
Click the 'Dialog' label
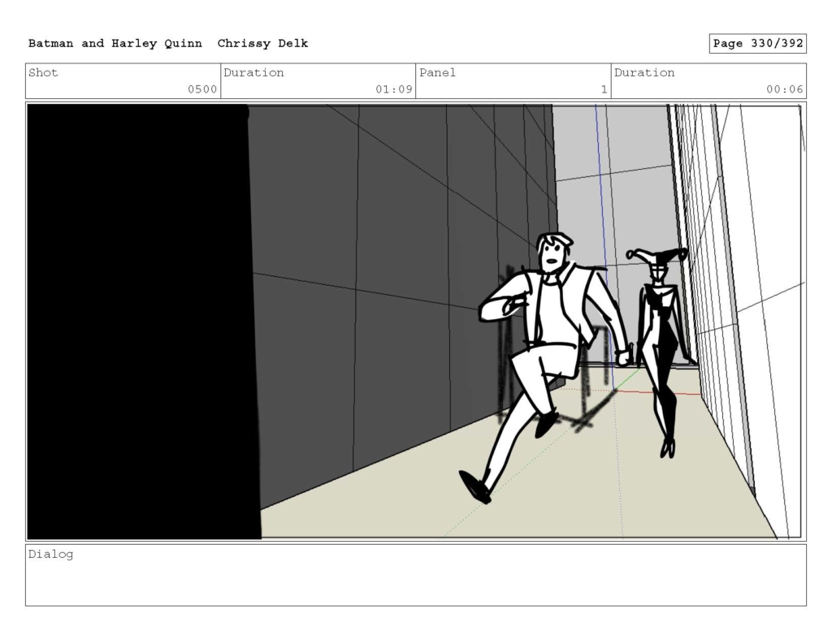[50, 555]
